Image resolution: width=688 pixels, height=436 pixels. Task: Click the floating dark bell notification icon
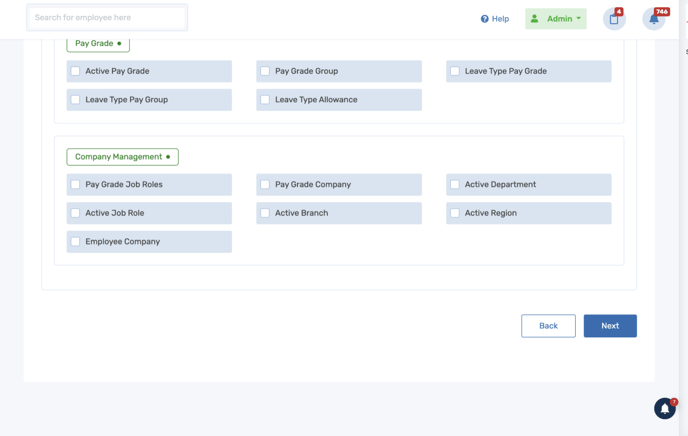665,408
